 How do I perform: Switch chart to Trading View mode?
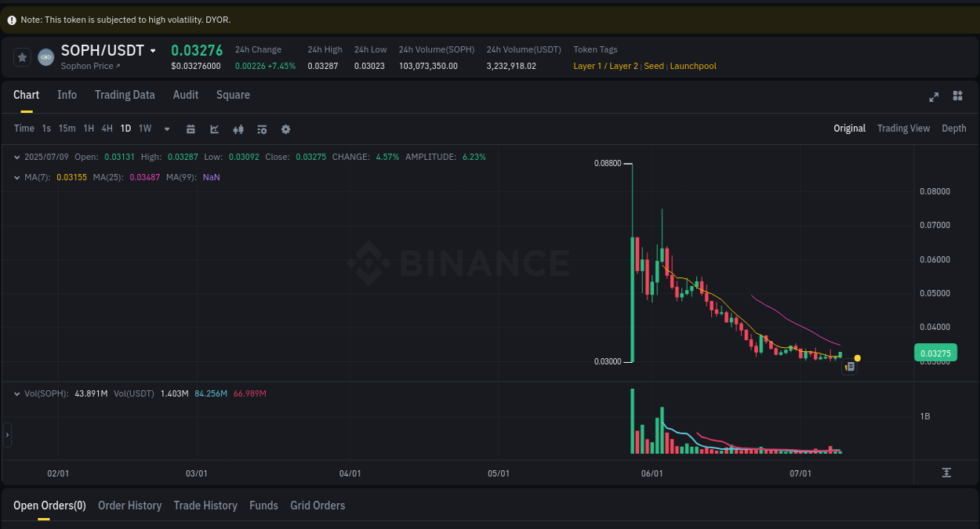click(x=903, y=128)
